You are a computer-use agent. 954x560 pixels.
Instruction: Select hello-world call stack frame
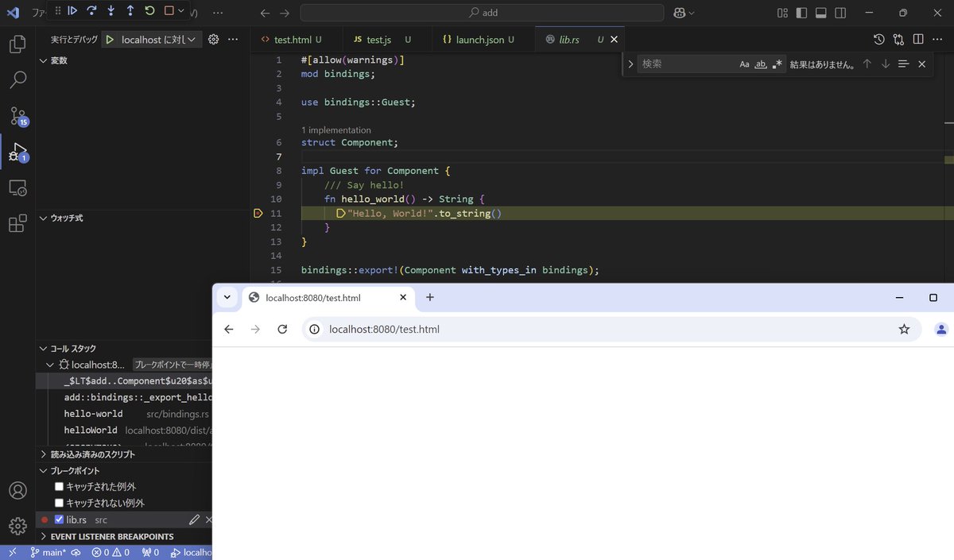[x=93, y=414]
